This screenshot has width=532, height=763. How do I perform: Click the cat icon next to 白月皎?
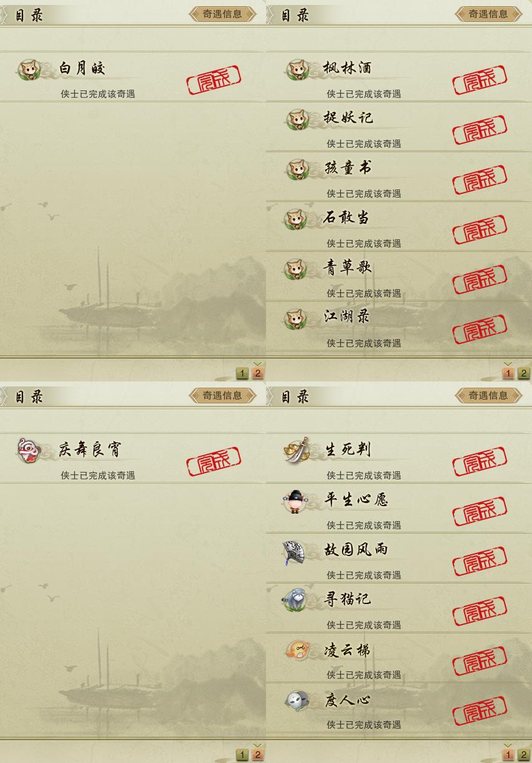click(29, 69)
